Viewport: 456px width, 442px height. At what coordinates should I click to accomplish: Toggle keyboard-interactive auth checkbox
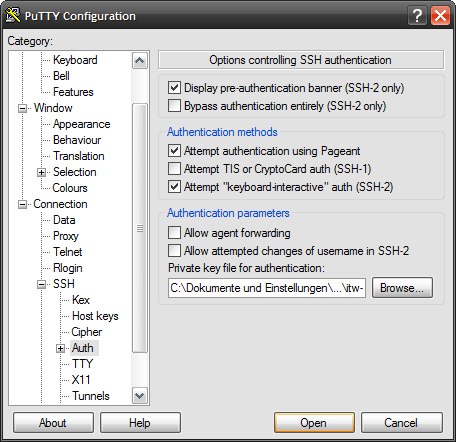[174, 187]
